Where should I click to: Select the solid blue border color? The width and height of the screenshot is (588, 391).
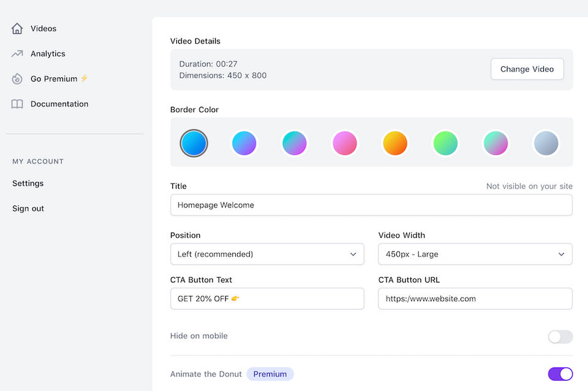(x=194, y=143)
